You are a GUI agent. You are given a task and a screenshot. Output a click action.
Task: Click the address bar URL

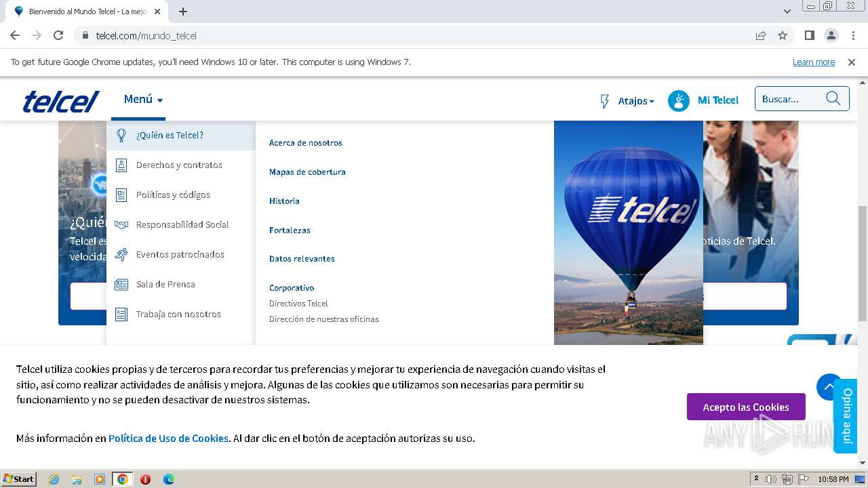coord(146,36)
